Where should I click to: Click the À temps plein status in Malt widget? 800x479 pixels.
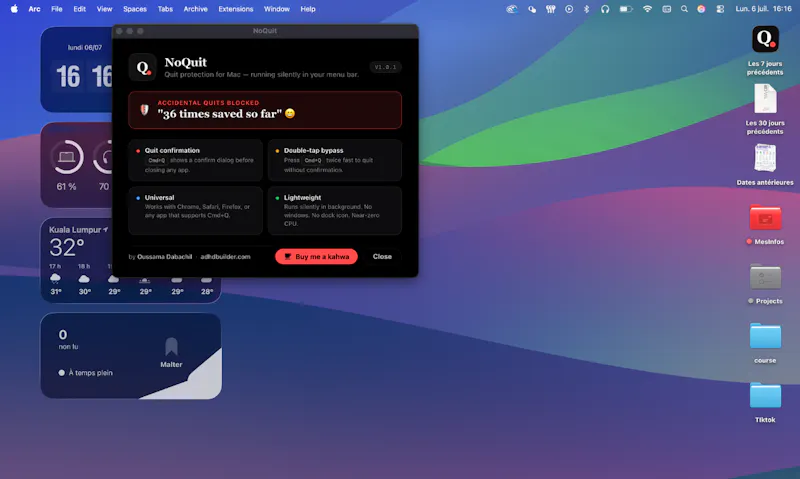point(86,373)
